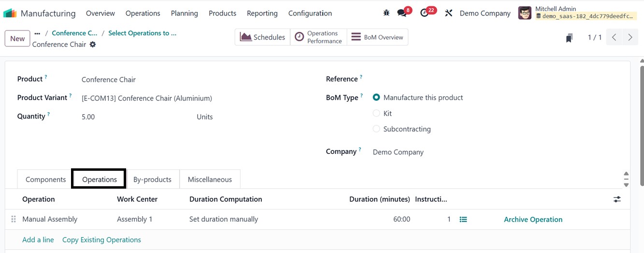The image size is (644, 253).
Task: Select the Manufacture this product option
Action: pyautogui.click(x=376, y=98)
